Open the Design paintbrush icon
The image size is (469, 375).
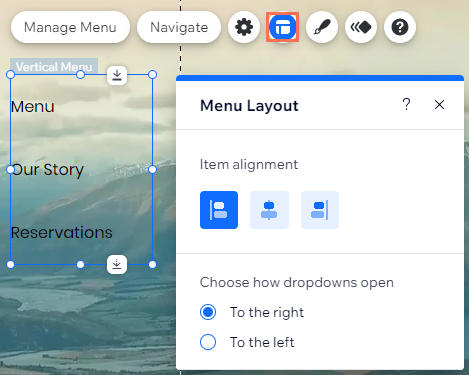pos(322,27)
